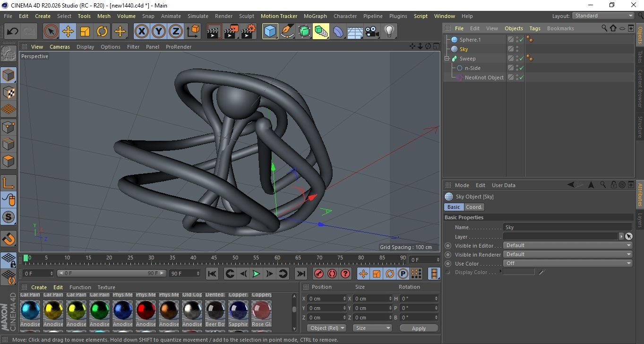This screenshot has width=644, height=344.
Task: Toggle the X-axis lock icon
Action: 141,32
